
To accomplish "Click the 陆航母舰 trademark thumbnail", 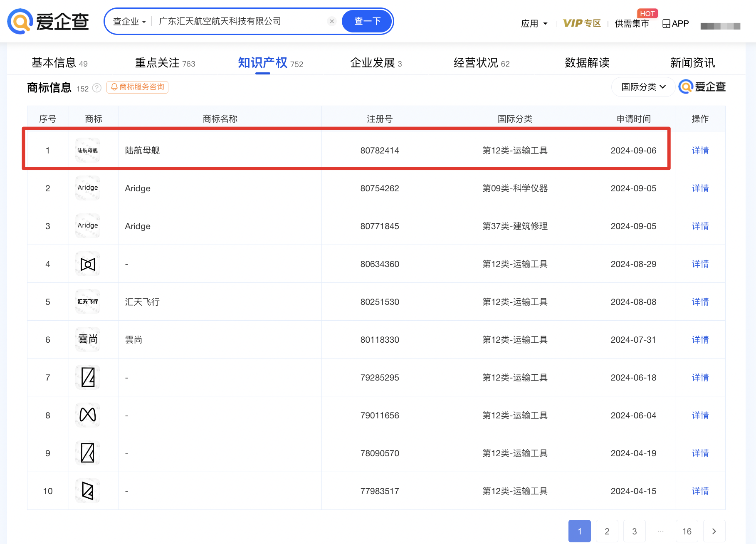I will [x=88, y=151].
